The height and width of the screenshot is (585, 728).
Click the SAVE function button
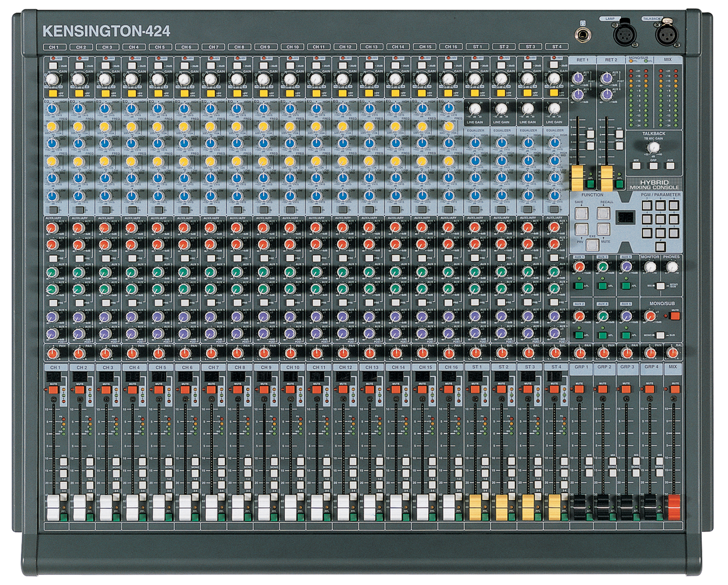[x=581, y=214]
